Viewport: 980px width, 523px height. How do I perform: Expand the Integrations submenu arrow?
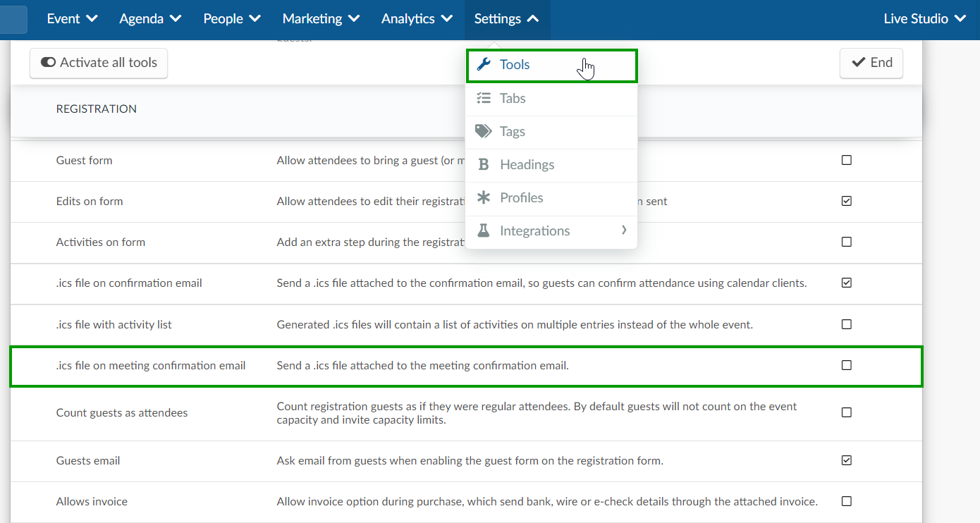(624, 230)
